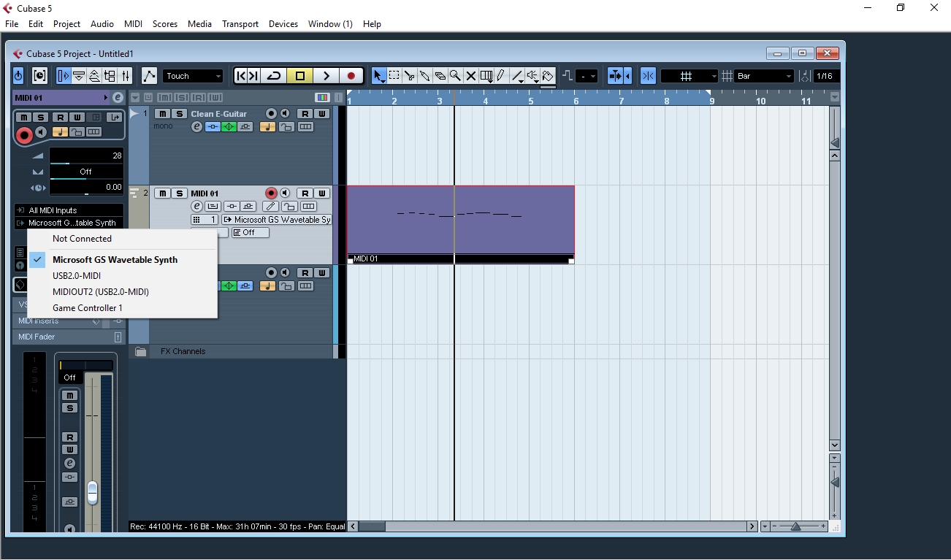951x560 pixels.
Task: Choose the Erase tool
Action: pos(440,76)
